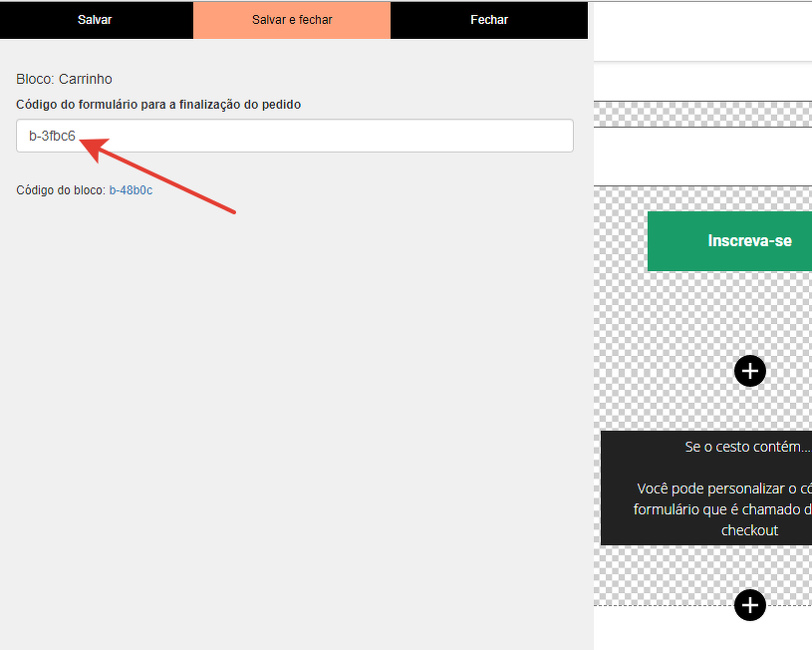Viewport: 812px width, 650px height.
Task: Click the thin checkered strip near page top
Action: click(702, 114)
